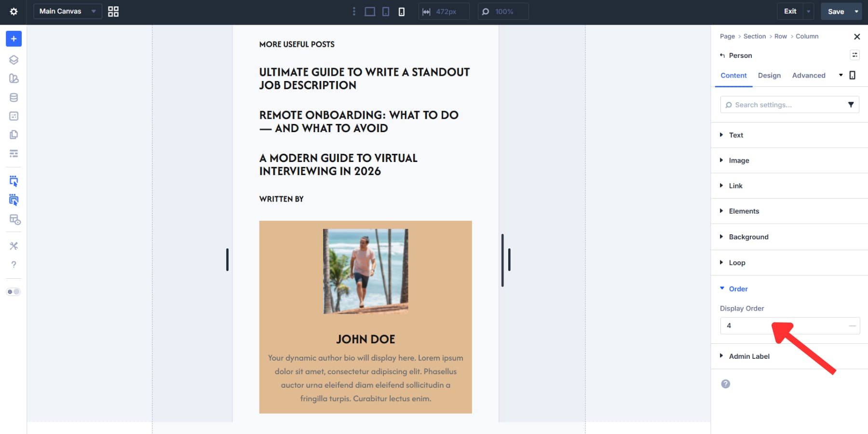Click the Save button

point(836,11)
